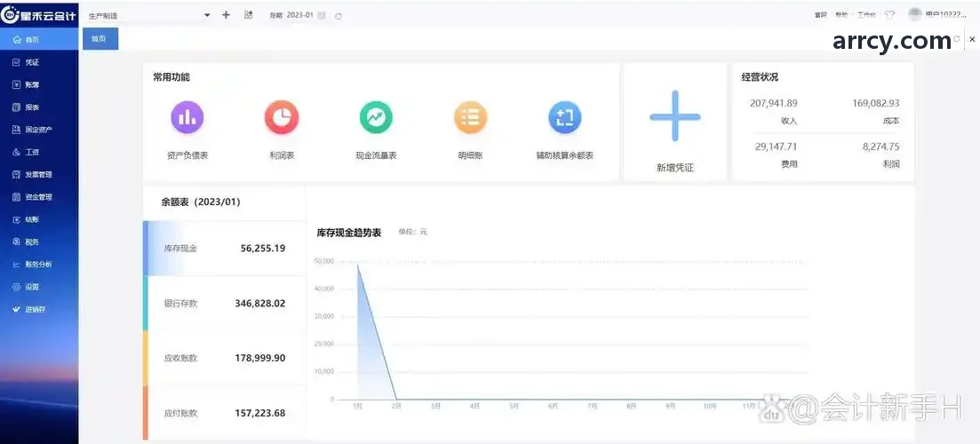Open 固定资产 in the sidebar
Image resolution: width=980 pixels, height=444 pixels.
click(39, 130)
